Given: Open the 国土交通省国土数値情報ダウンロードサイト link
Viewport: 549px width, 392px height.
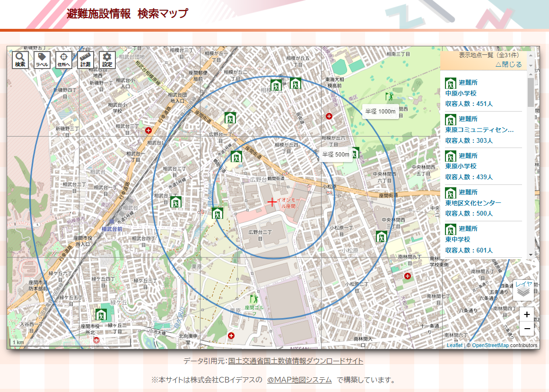Looking at the screenshot, I should 296,361.
